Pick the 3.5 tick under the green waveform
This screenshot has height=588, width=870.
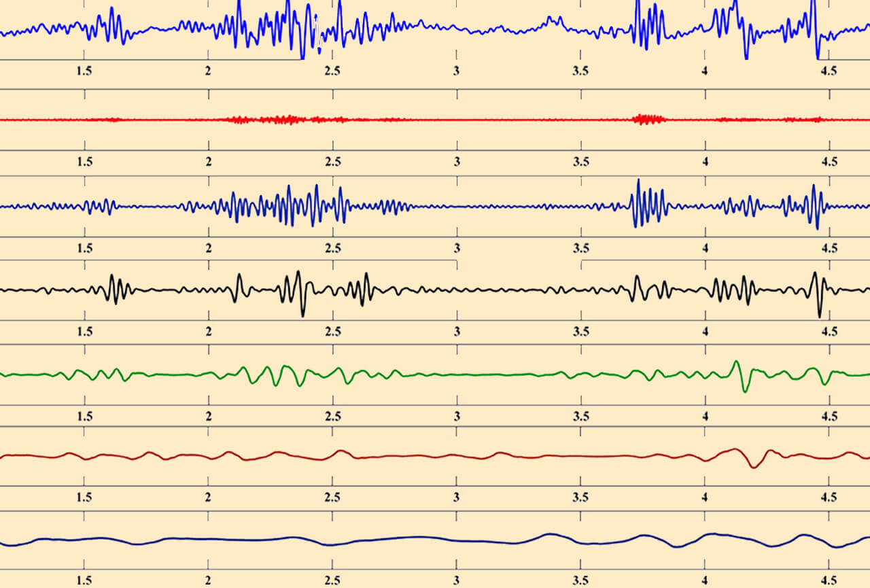click(581, 416)
